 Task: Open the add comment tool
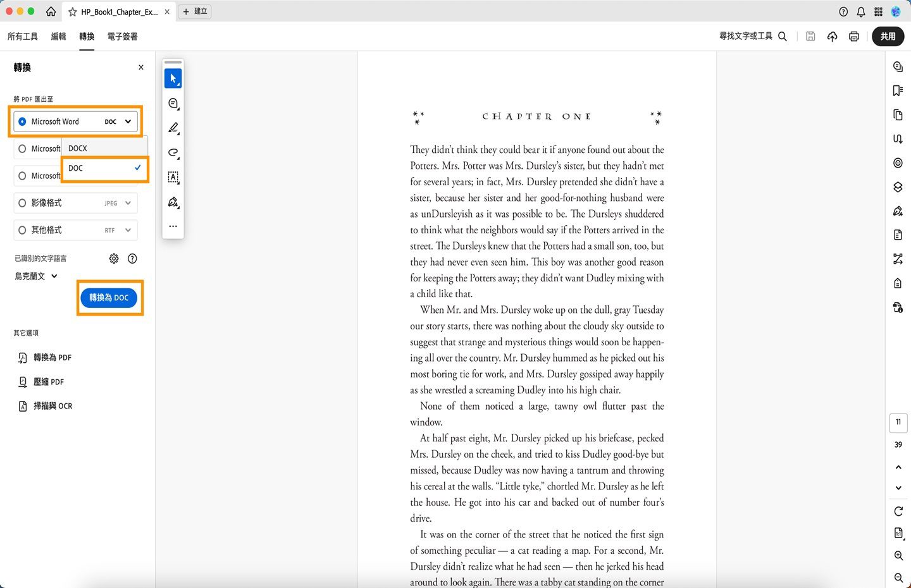pyautogui.click(x=172, y=103)
